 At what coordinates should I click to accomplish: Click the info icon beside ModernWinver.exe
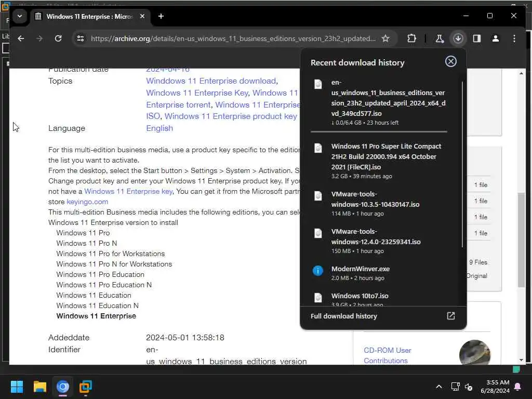tap(317, 270)
